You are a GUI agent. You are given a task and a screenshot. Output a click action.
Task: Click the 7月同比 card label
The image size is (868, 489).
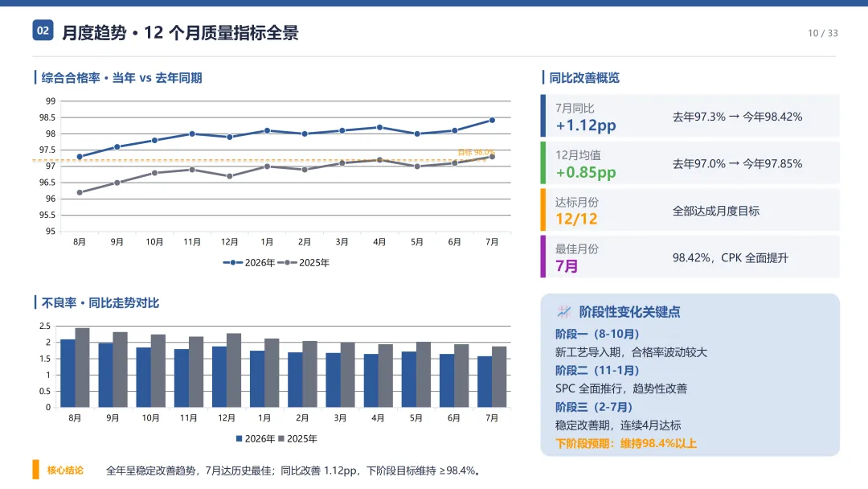575,108
